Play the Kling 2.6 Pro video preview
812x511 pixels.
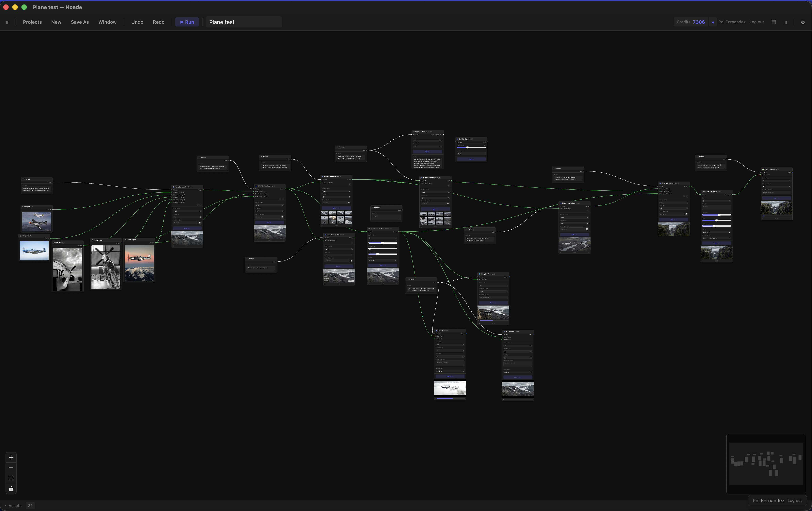(x=479, y=321)
